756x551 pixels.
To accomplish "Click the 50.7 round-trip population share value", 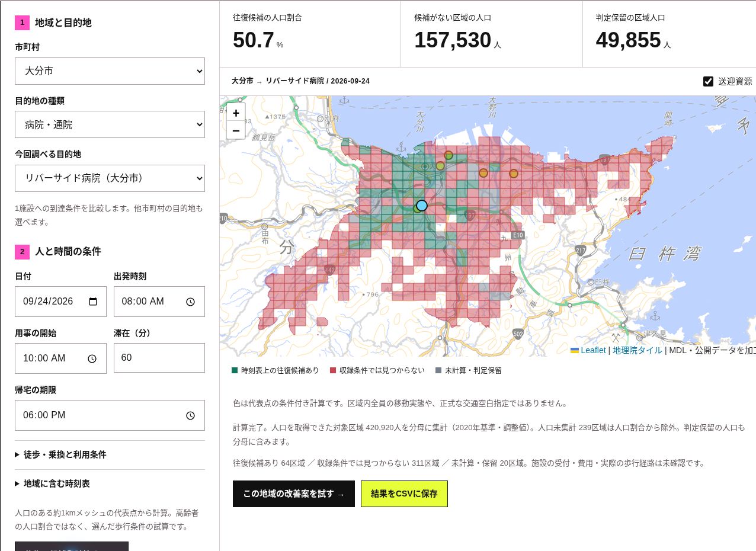I will pos(254,40).
